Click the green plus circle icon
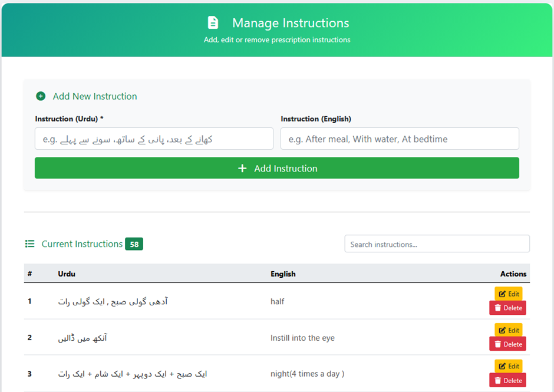The image size is (554, 392). [41, 96]
